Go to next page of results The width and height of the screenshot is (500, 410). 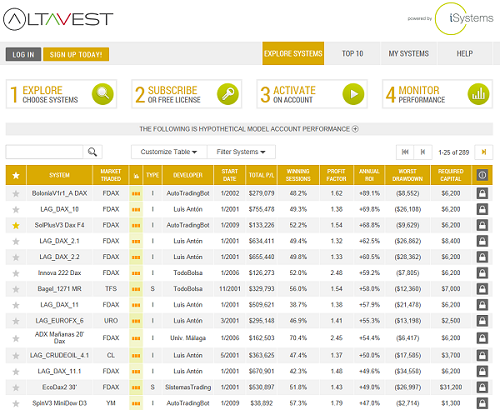pyautogui.click(x=484, y=152)
